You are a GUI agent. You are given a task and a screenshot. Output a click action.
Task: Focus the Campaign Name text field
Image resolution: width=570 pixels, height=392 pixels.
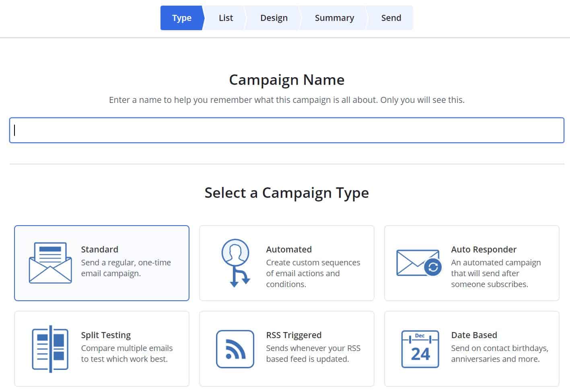click(x=286, y=130)
